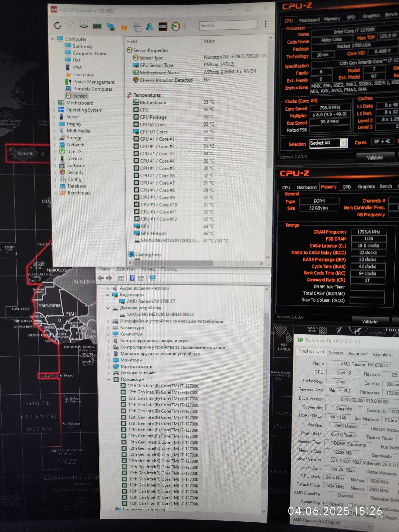The image size is (399, 532).
Task: Launch AIDA64 stability test flame icon
Action: click(x=124, y=27)
